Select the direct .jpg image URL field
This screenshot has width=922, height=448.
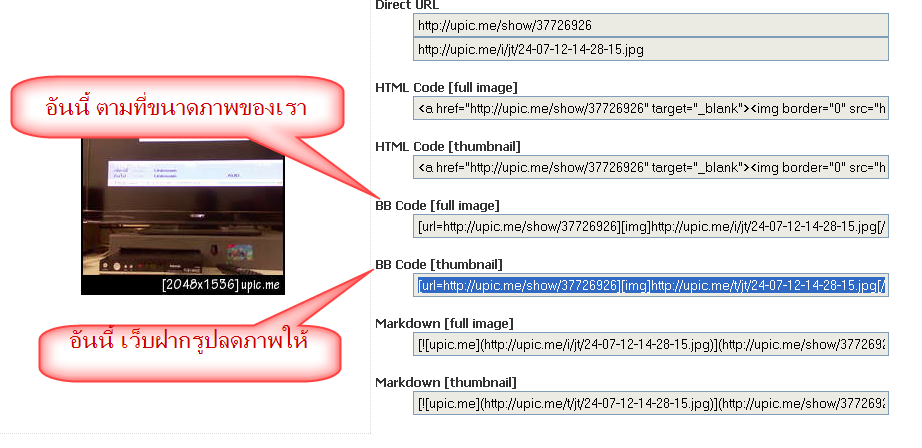pos(650,49)
